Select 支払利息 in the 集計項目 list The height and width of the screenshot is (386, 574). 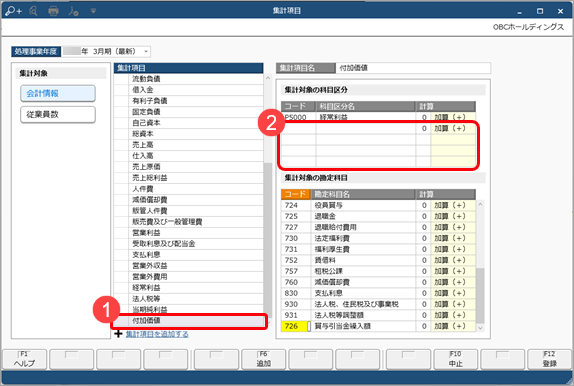point(189,255)
